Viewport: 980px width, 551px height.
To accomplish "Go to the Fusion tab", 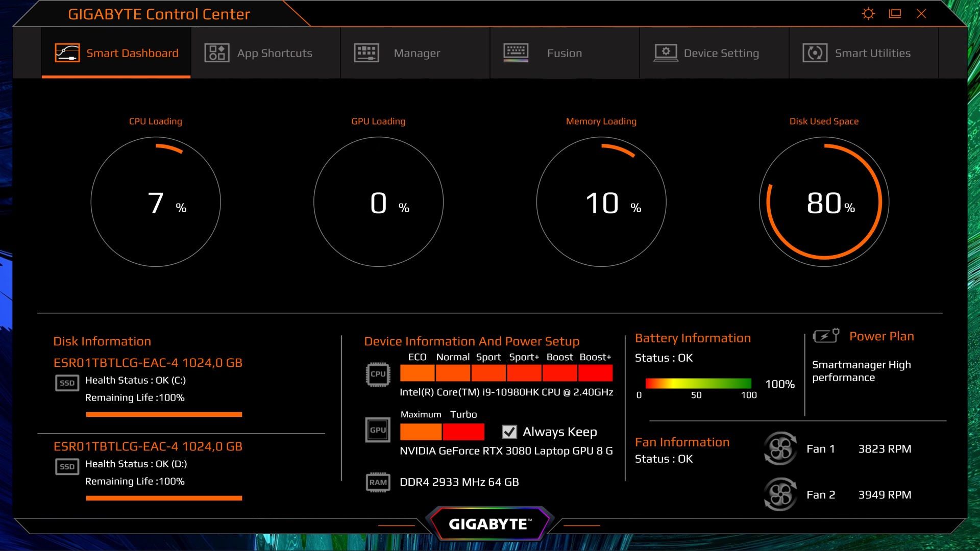I will 565,53.
